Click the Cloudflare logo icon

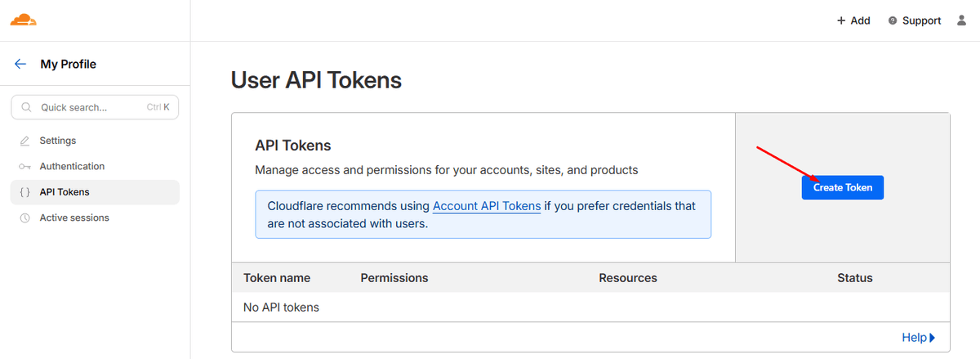click(24, 20)
